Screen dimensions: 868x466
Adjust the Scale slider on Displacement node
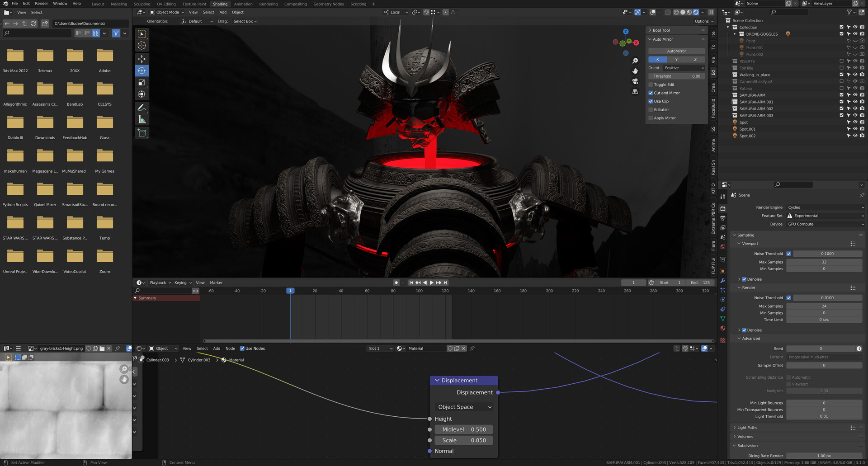464,440
